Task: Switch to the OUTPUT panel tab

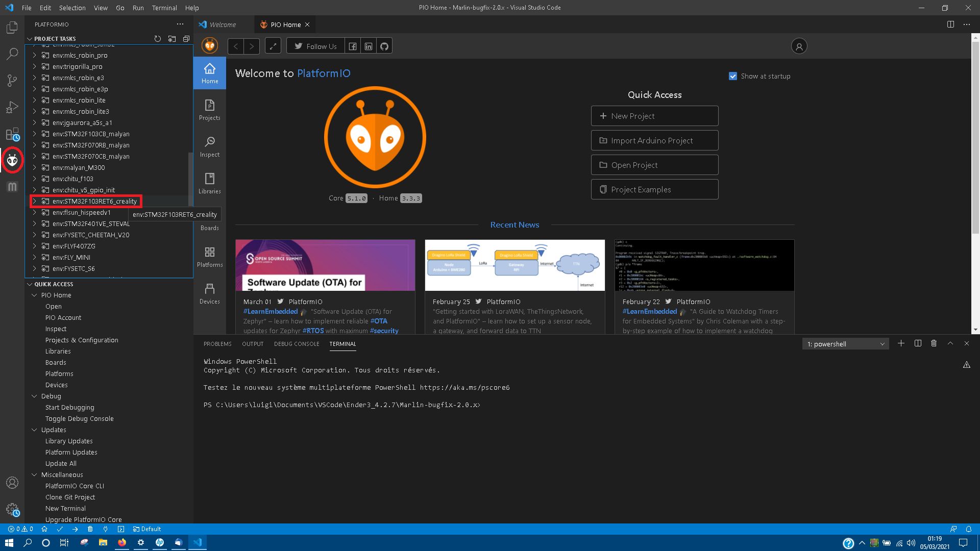Action: point(253,344)
